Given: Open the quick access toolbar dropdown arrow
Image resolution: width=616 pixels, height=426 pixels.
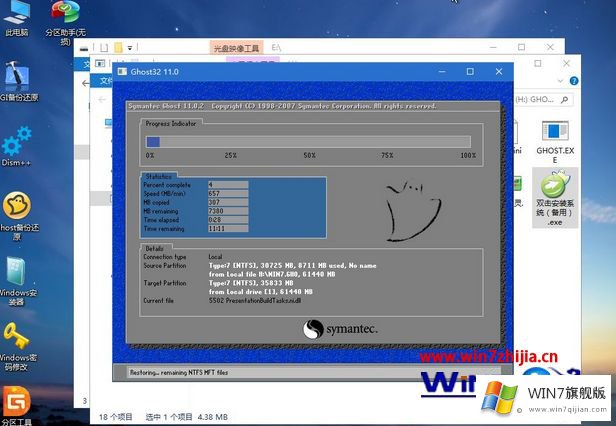Looking at the screenshot, I should tap(130, 48).
